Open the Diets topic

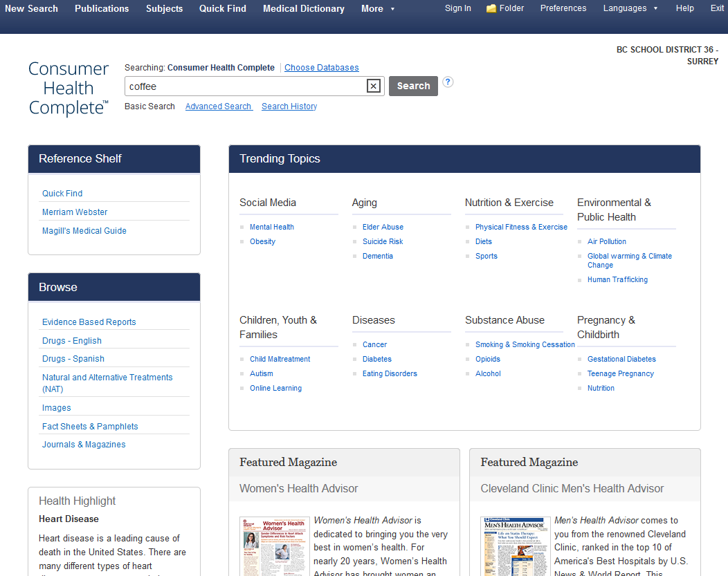[483, 241]
